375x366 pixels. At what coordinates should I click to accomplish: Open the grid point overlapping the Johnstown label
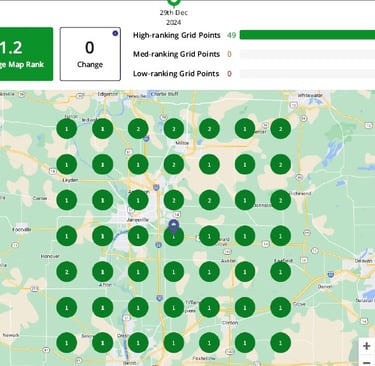(x=245, y=200)
